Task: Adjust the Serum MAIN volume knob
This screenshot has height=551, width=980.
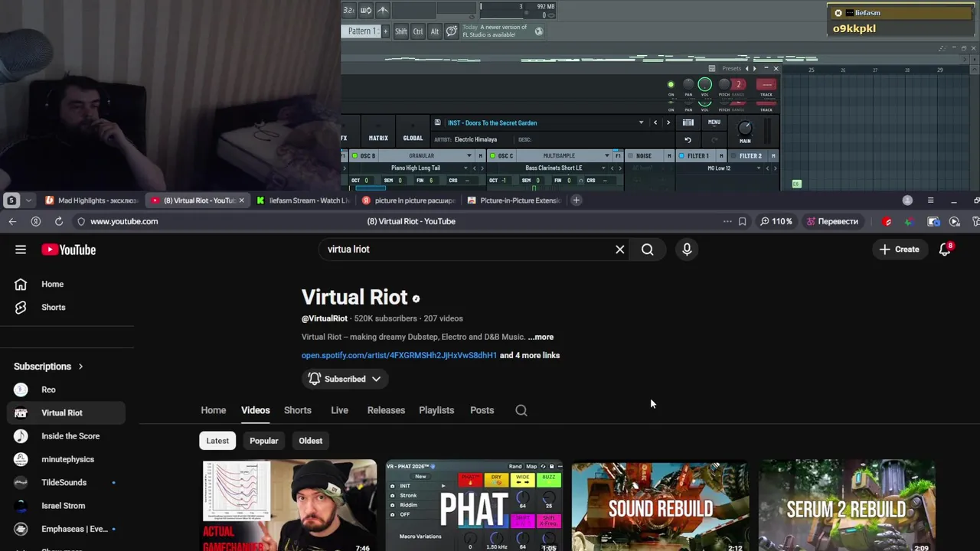Action: coord(744,129)
